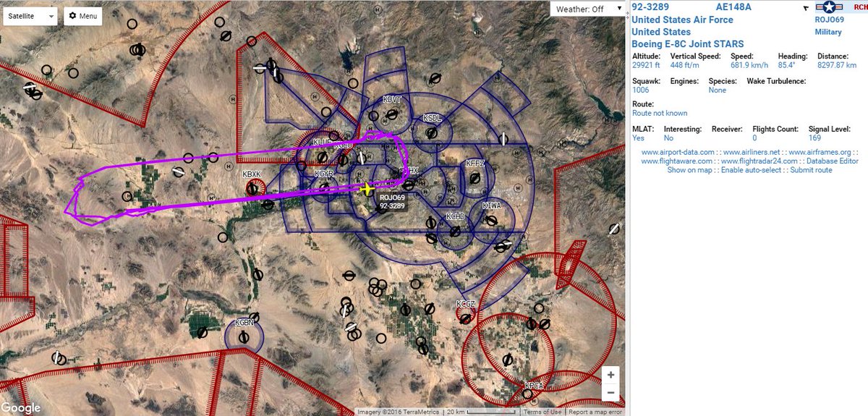Click Report a map error
Viewport: 868px width, 416px height.
(597, 412)
